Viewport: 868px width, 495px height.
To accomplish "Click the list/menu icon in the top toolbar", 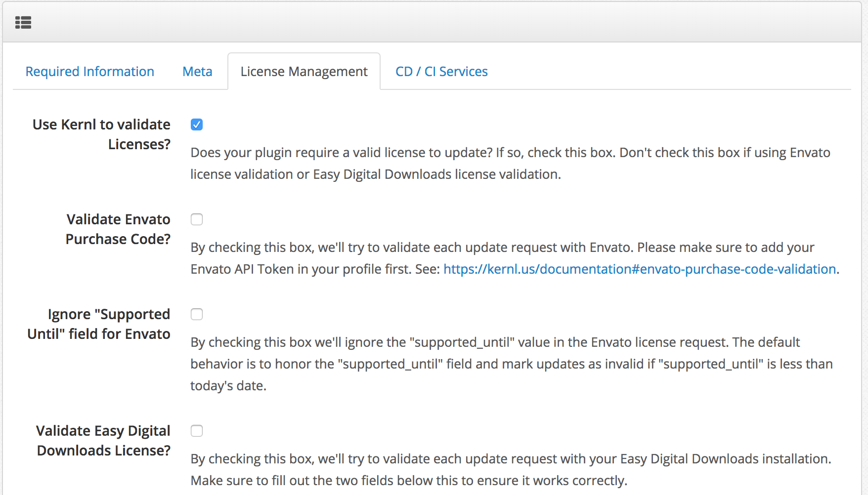I will pyautogui.click(x=23, y=22).
